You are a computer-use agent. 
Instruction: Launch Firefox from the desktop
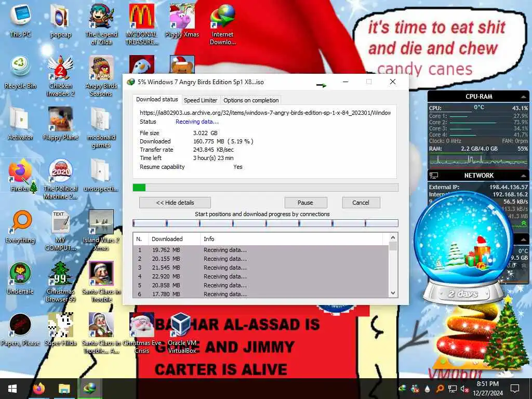[x=20, y=175]
